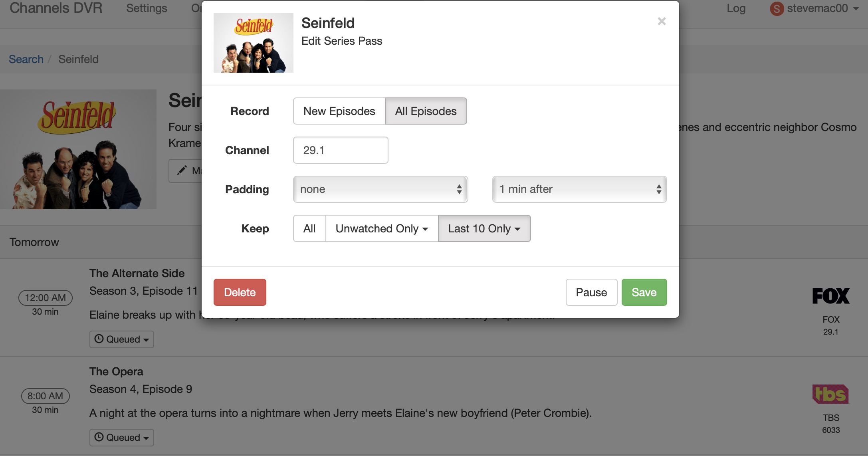Image resolution: width=868 pixels, height=456 pixels.
Task: Open the start padding 'none' selector
Action: coord(380,189)
